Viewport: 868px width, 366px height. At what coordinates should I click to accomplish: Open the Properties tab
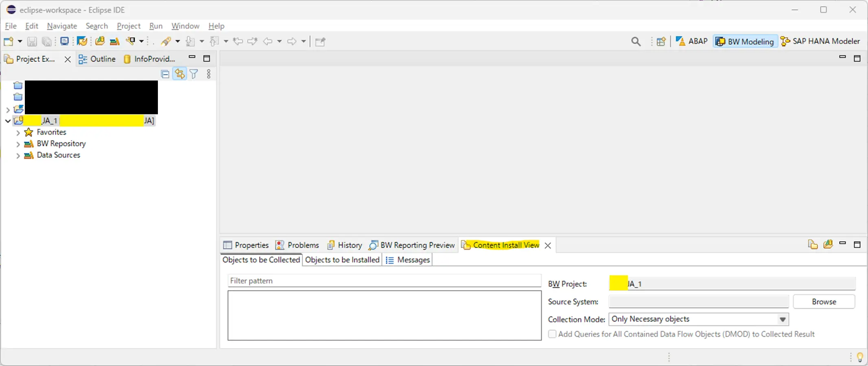(246, 245)
